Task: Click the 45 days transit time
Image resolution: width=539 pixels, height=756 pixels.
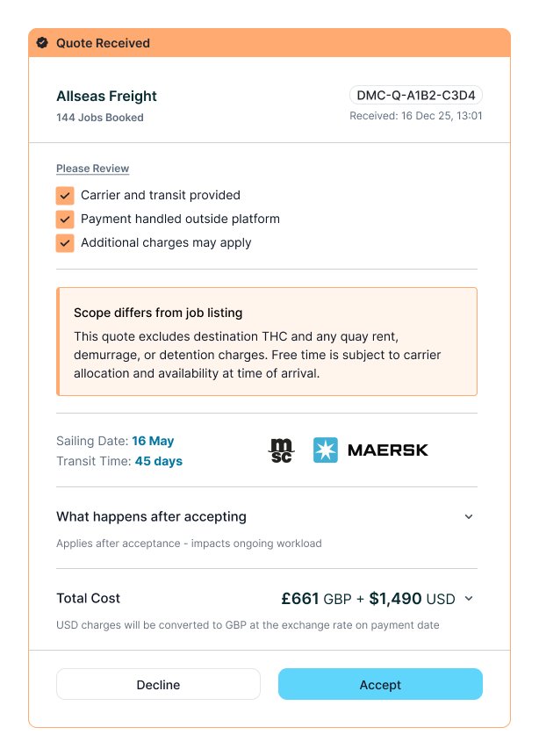Action: pos(158,461)
